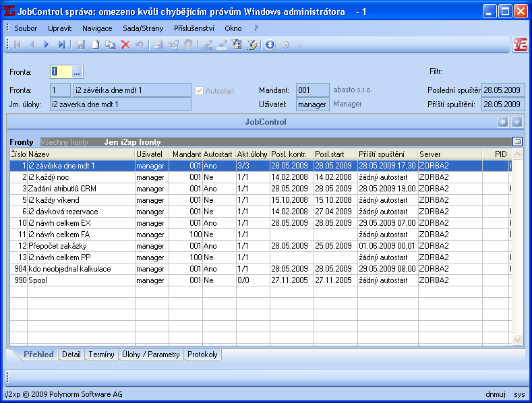Select row kdo neobjednal kalkulace
This screenshot has height=403, width=532.
click(260, 269)
